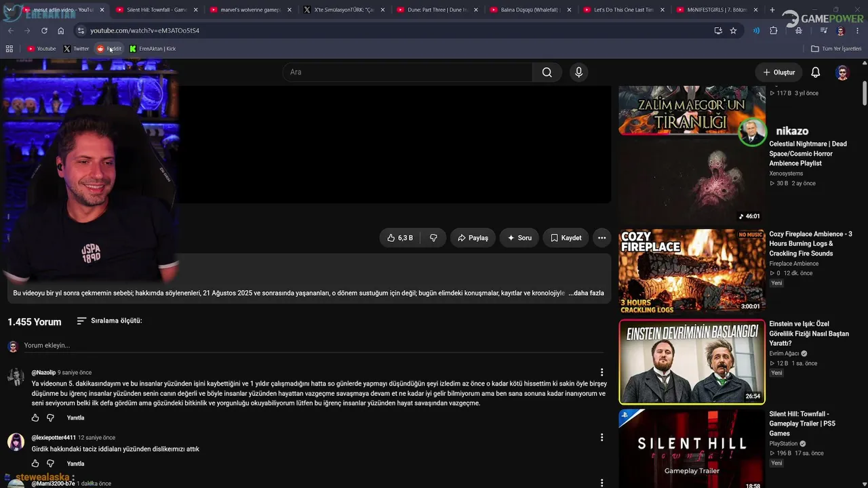This screenshot has height=488, width=868.
Task: Open the Youtube bookmark
Action: coord(41,49)
